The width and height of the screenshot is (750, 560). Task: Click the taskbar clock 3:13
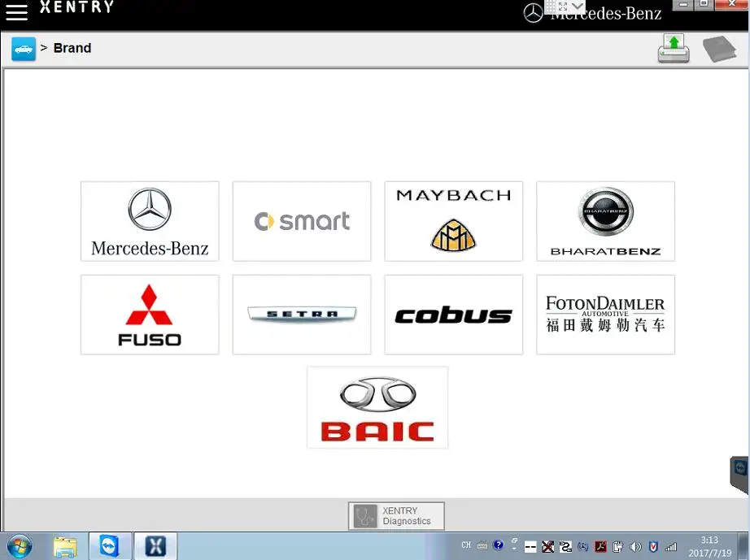[x=710, y=546]
